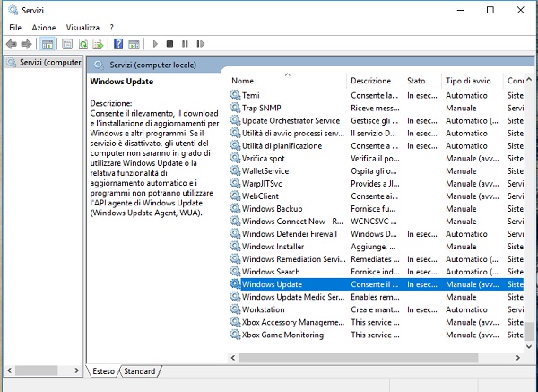This screenshot has height=392, width=538.
Task: Click the gear icon beside WebClient
Action: [x=235, y=196]
